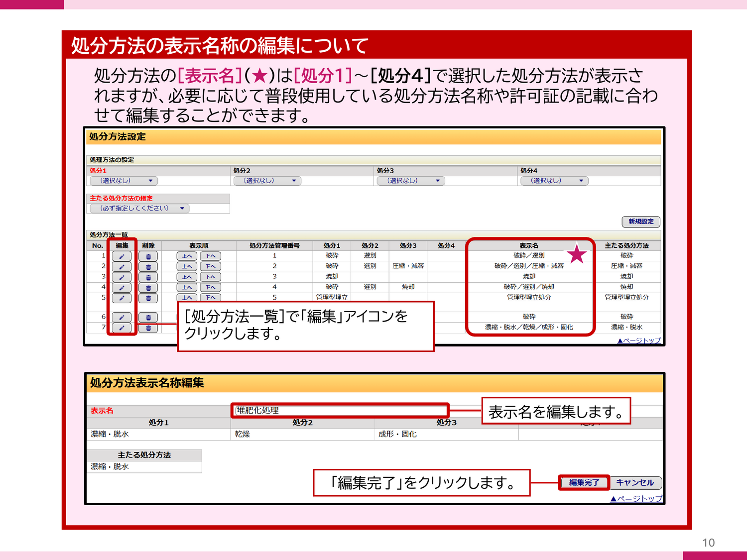
Task: Click the trash delete icon for row 4
Action: (148, 288)
